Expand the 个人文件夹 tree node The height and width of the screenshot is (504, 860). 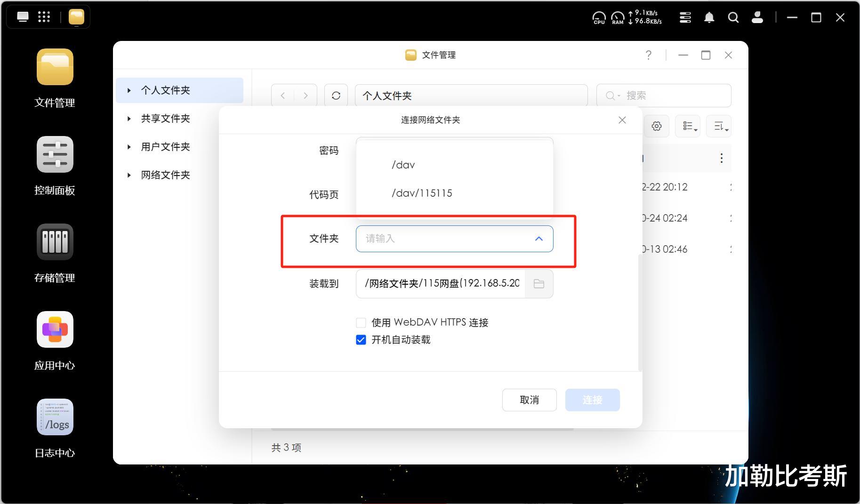point(129,90)
